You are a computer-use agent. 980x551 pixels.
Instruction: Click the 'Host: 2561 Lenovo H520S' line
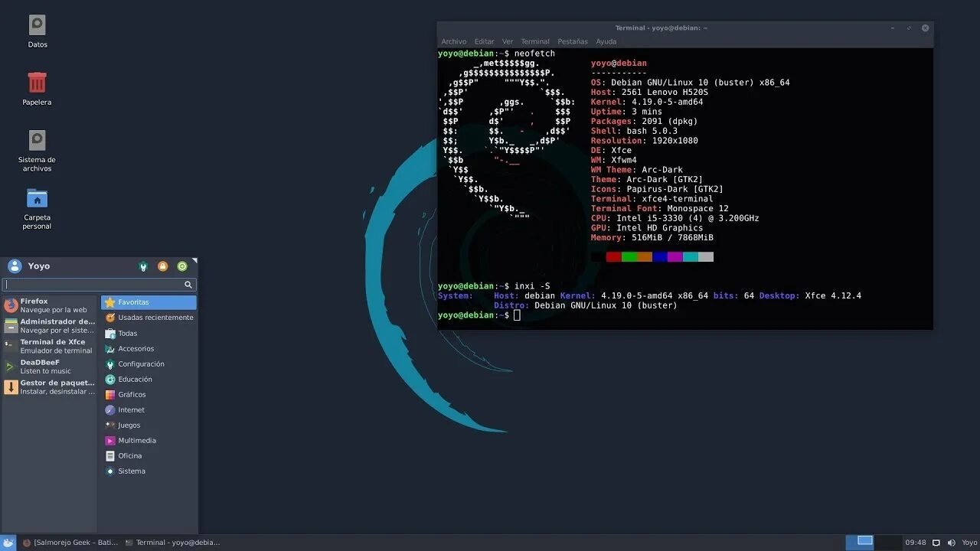649,93
